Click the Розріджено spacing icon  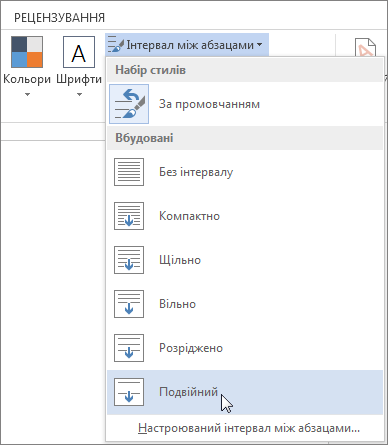point(129,348)
